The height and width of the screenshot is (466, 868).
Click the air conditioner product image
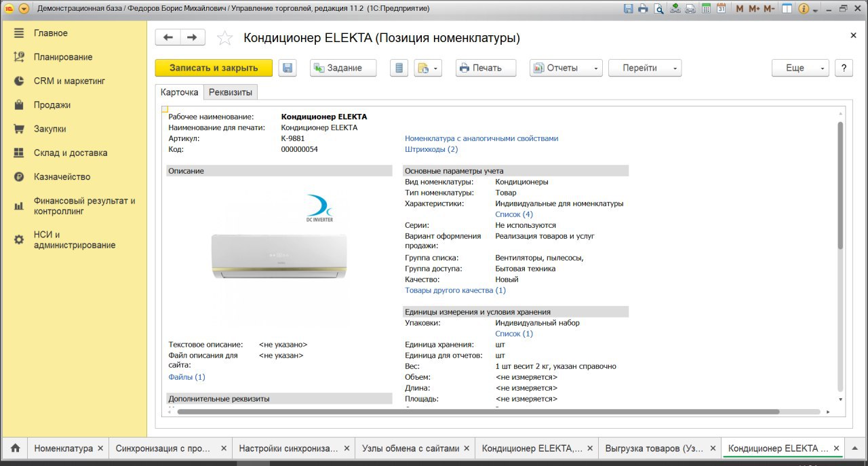(x=279, y=255)
